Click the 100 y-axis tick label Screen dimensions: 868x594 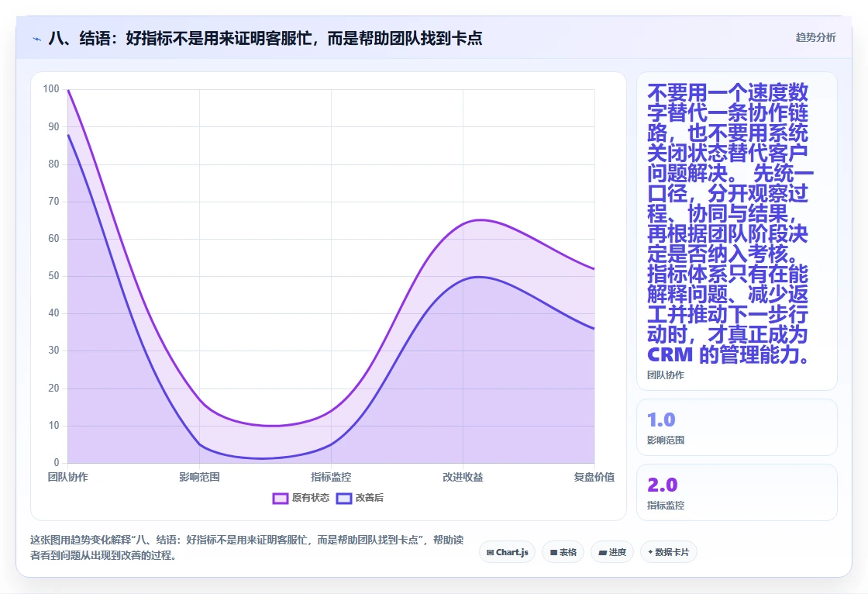pos(51,89)
